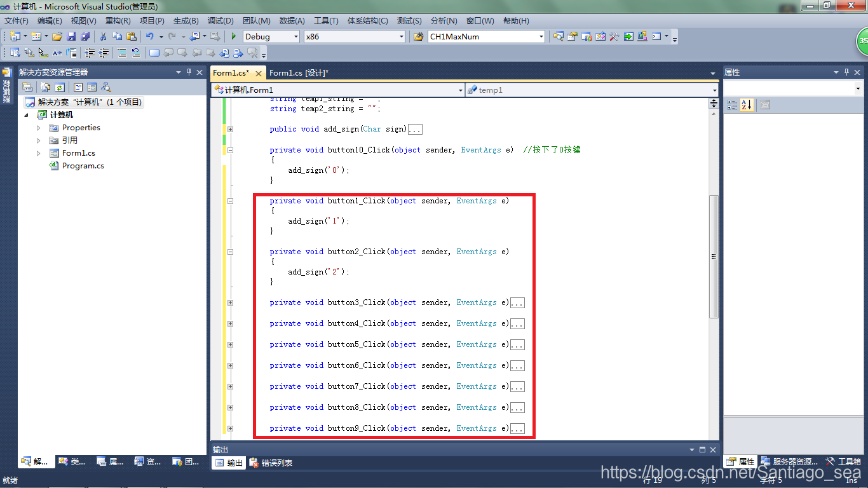Click the Copy icon in the toolbar
Screen dimensions: 868x488
tap(117, 36)
